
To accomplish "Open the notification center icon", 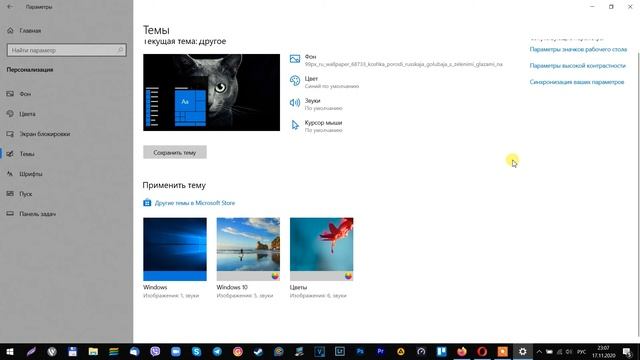I will 627,351.
